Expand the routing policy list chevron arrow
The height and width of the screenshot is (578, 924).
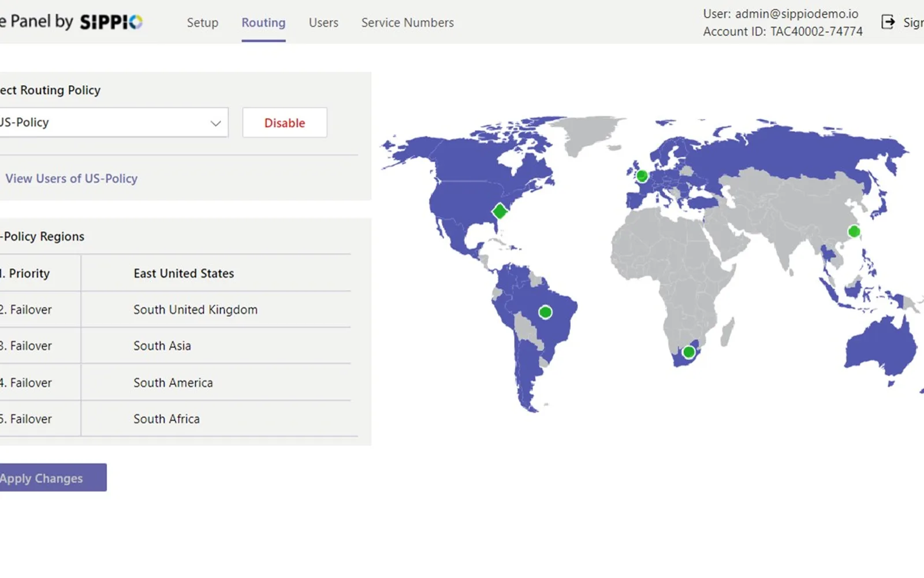pyautogui.click(x=216, y=123)
